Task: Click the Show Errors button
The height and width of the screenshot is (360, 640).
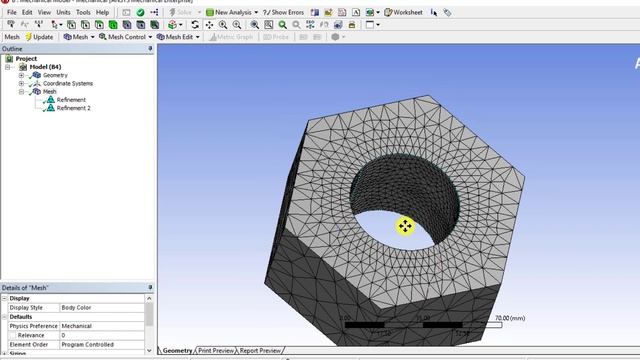Action: (x=283, y=12)
